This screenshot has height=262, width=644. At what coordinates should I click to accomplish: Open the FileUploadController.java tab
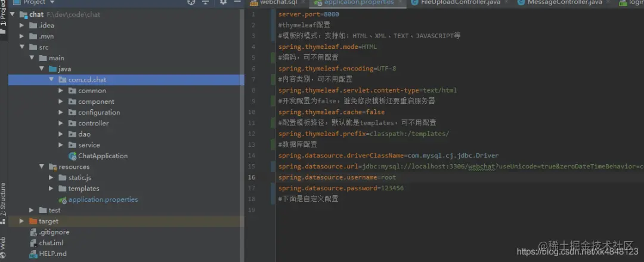click(x=460, y=2)
